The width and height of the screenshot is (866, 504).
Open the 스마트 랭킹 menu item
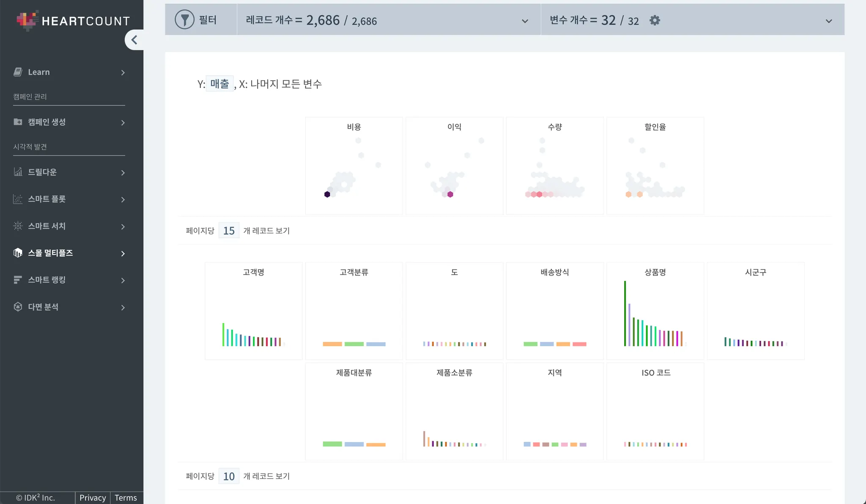pyautogui.click(x=47, y=280)
